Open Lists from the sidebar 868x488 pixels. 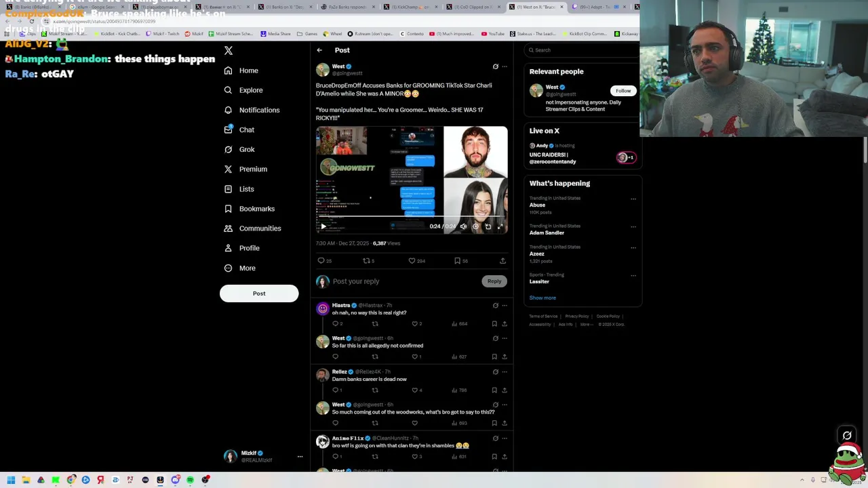coord(239,189)
